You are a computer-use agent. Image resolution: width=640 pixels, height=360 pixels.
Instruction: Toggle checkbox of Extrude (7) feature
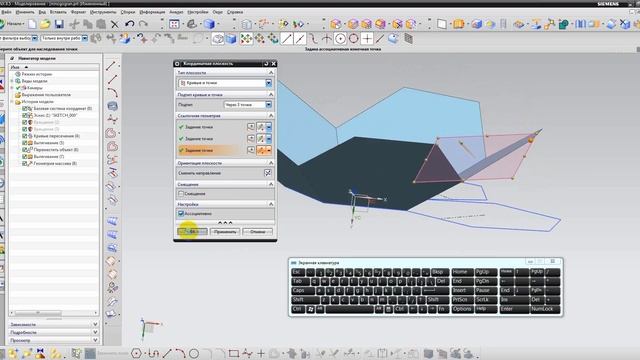coord(24,156)
